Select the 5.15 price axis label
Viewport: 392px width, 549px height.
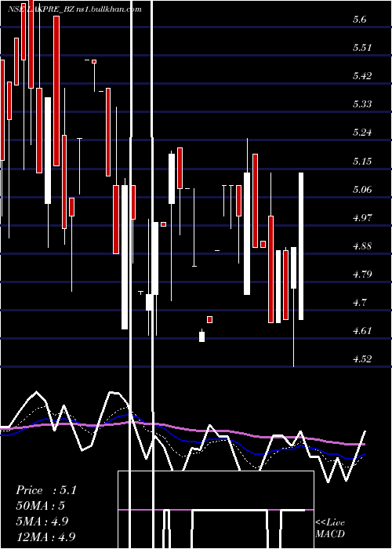[362, 162]
